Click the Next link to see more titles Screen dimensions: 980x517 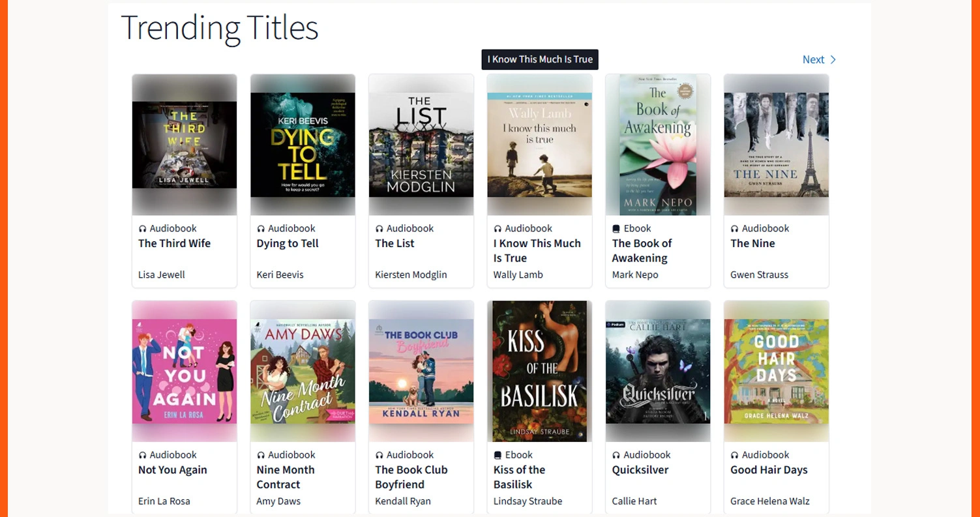click(813, 59)
